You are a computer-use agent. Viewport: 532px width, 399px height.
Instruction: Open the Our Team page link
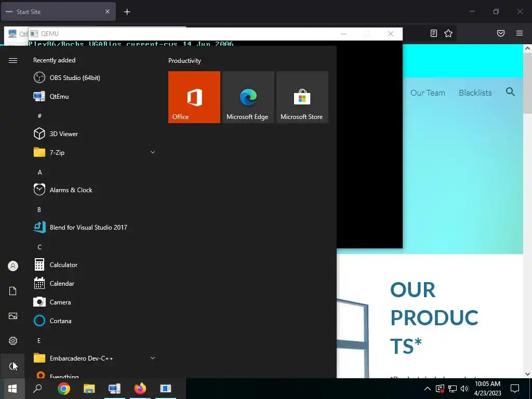[428, 93]
